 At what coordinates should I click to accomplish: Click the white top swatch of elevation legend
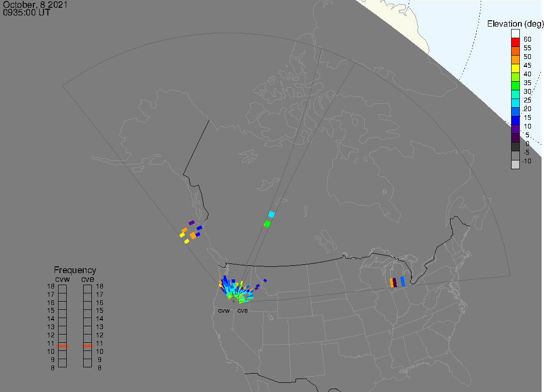(515, 34)
